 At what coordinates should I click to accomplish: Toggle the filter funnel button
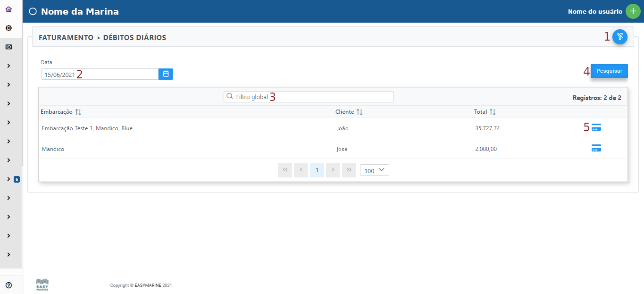619,37
